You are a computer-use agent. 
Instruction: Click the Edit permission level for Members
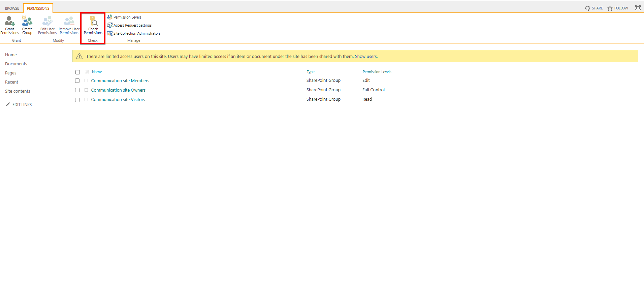366,80
